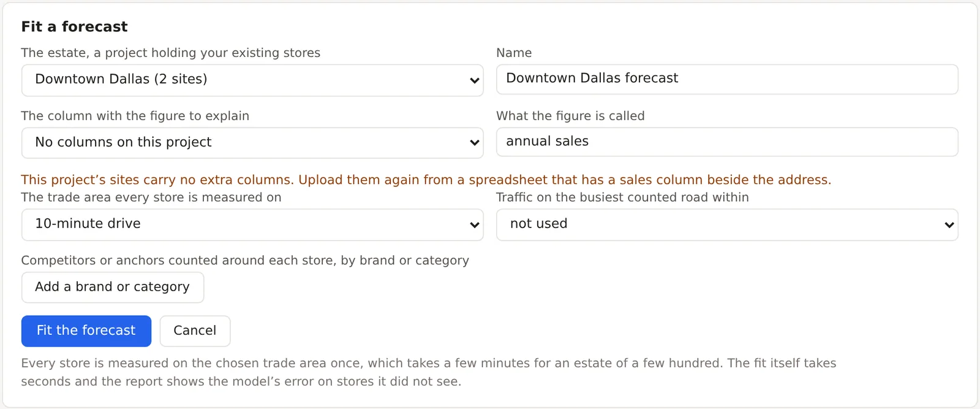Click the 'Fit a forecast' heading
This screenshot has height=409, width=980.
74,26
